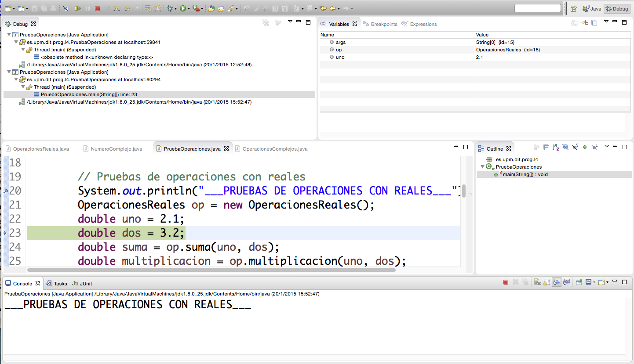Close the PruebaOperaciones.java editor tab

[226, 148]
